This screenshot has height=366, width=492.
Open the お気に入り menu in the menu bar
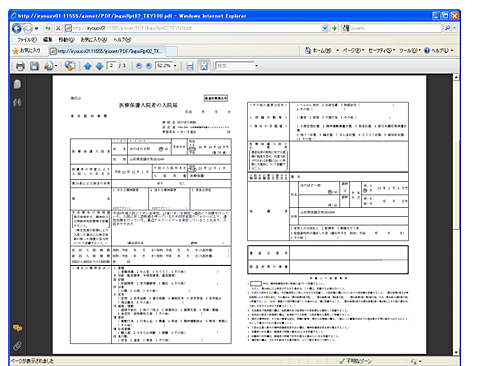click(x=94, y=40)
